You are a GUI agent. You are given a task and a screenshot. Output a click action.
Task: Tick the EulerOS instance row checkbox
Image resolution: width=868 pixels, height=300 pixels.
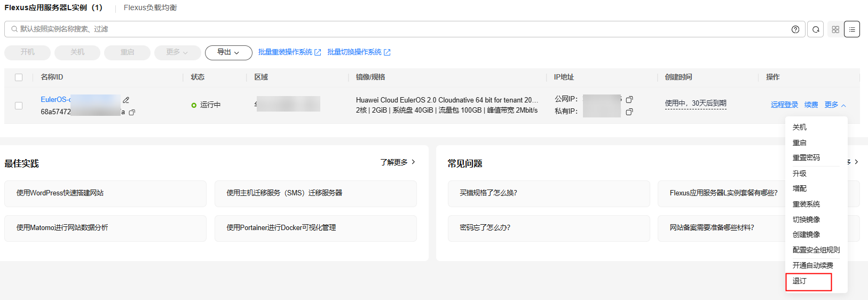(x=19, y=106)
